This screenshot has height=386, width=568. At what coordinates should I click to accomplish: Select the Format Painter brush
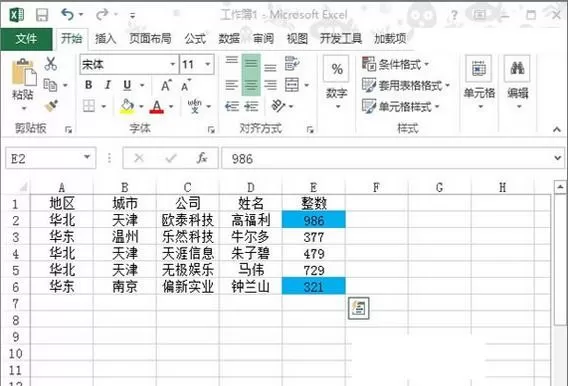click(x=51, y=106)
